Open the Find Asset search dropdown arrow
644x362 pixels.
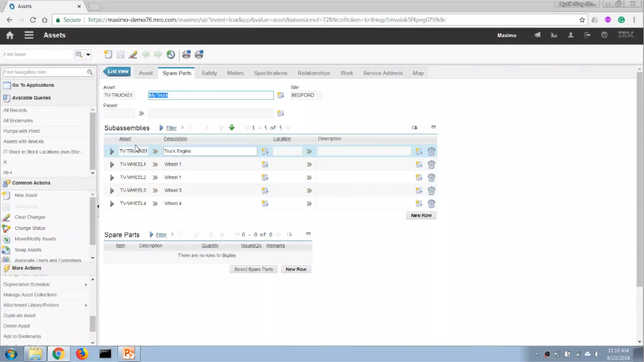[x=88, y=54]
